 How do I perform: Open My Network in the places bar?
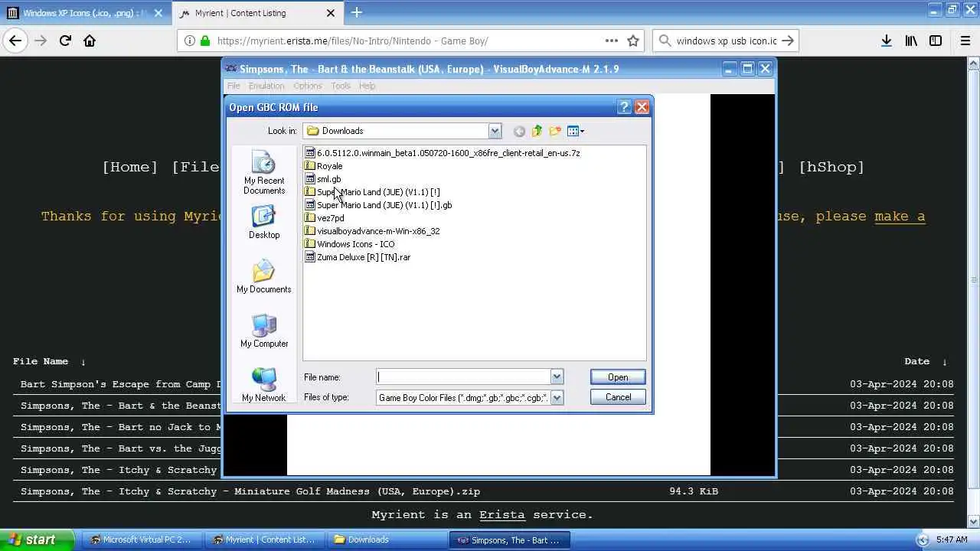(264, 385)
